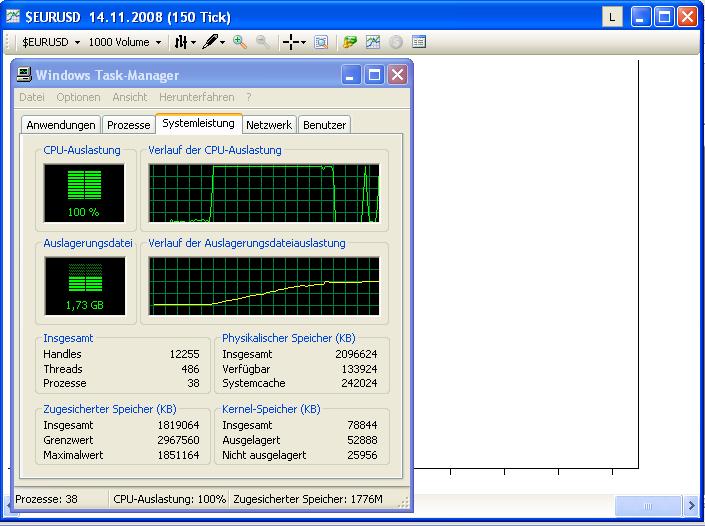Screen dimensions: 705x526
Task: Click the Task-Manager title bar icon
Action: 24,74
